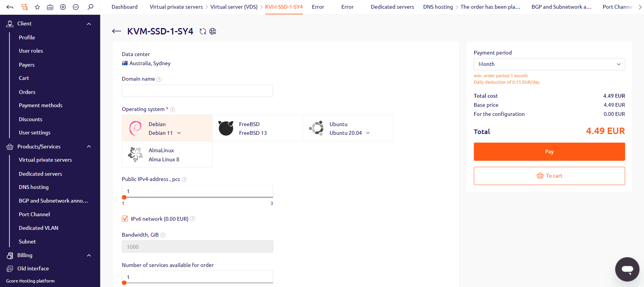Collapse the Products/Services sidebar section
Viewport: 644px width, 287px height.
coord(89,147)
